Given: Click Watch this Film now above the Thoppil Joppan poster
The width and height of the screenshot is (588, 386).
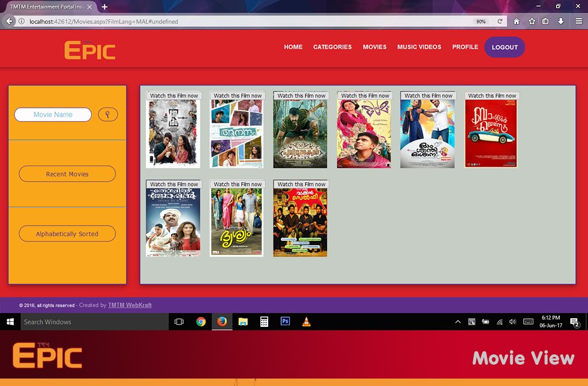Looking at the screenshot, I should [x=174, y=184].
